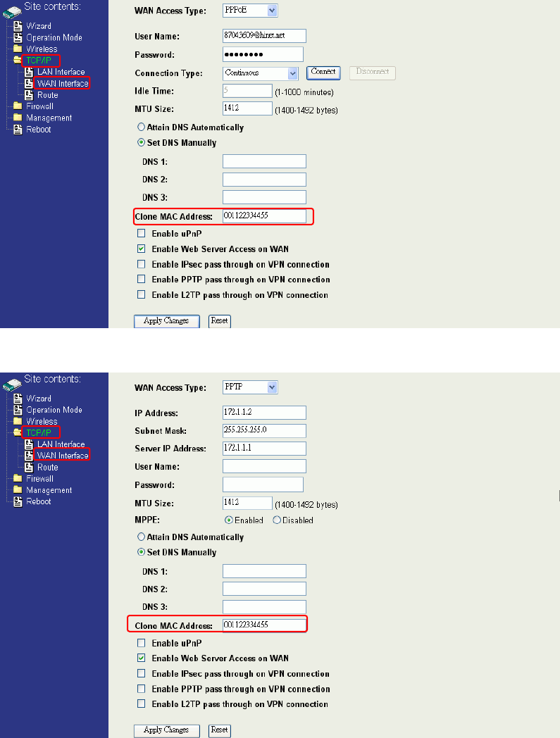Click the Reboot page icon in the upper panel
This screenshot has height=738, width=560.
18,130
